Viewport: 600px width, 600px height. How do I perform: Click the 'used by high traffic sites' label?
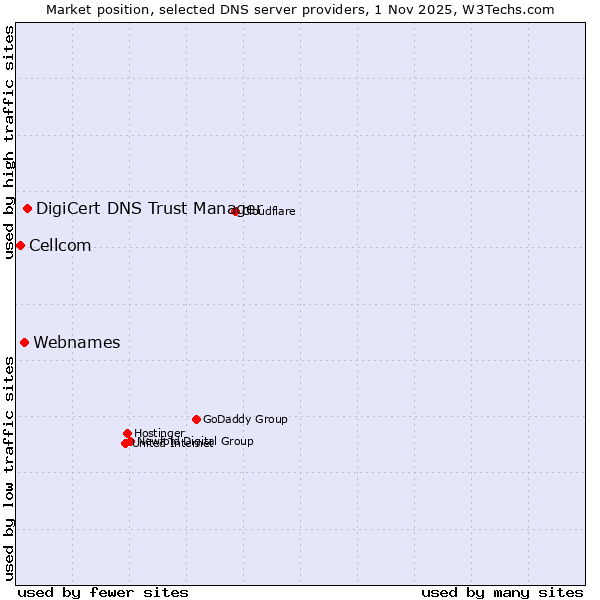[x=9, y=142]
